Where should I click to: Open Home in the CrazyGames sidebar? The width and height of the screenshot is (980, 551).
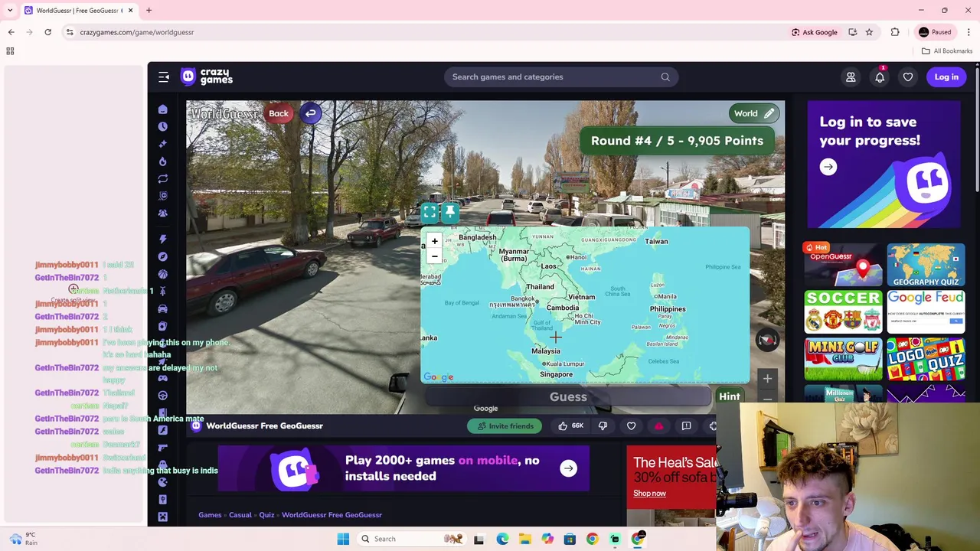click(162, 109)
